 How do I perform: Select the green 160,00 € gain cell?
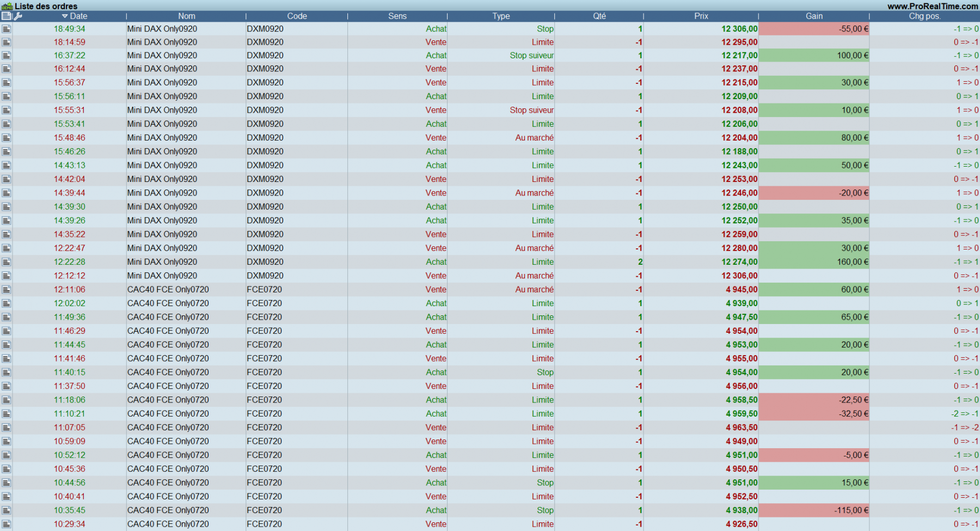(x=814, y=262)
